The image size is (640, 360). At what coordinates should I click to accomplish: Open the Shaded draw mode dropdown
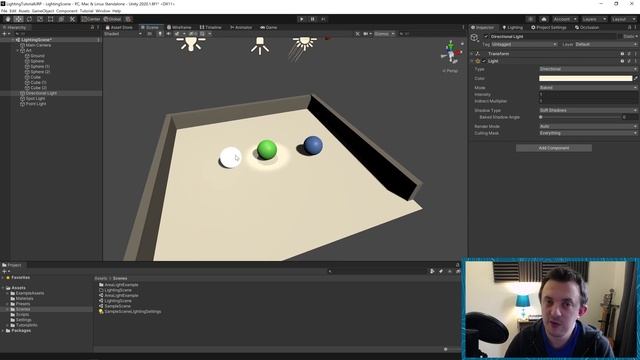123,34
